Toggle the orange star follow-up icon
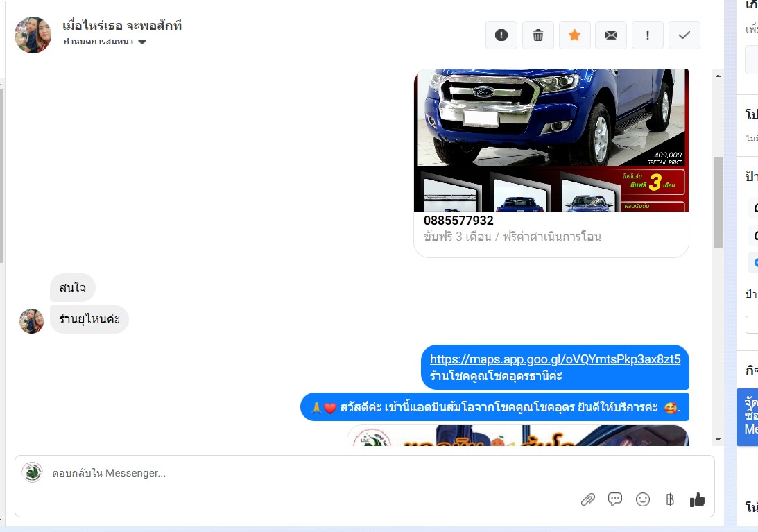The image size is (758, 532). [x=575, y=35]
